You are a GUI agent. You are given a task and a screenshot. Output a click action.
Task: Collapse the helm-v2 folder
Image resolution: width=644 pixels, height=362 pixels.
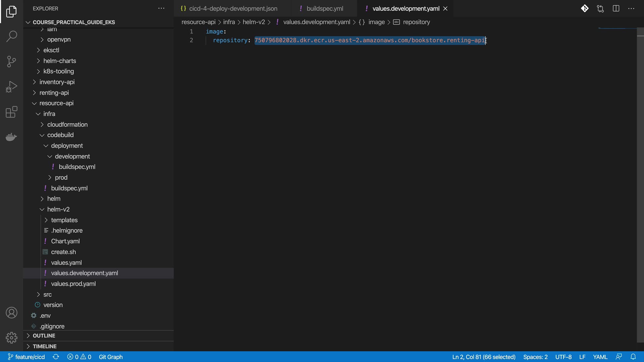click(58, 209)
